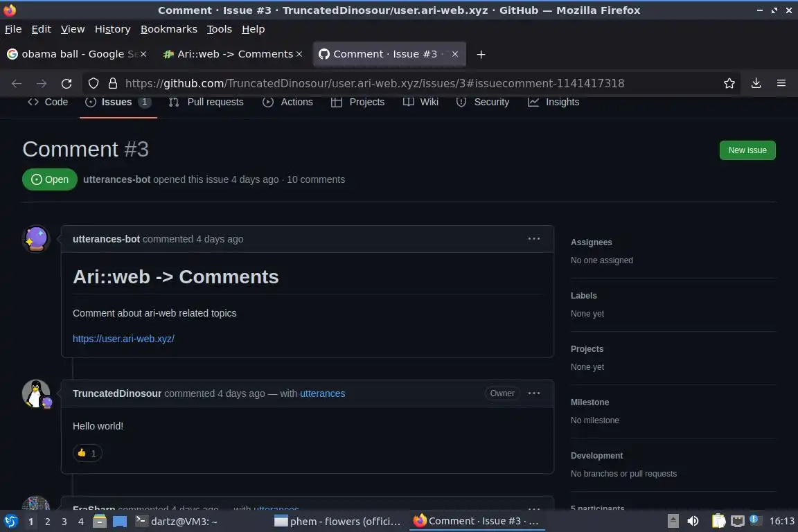Open the downloads panel icon
The width and height of the screenshot is (798, 532).
(x=756, y=84)
